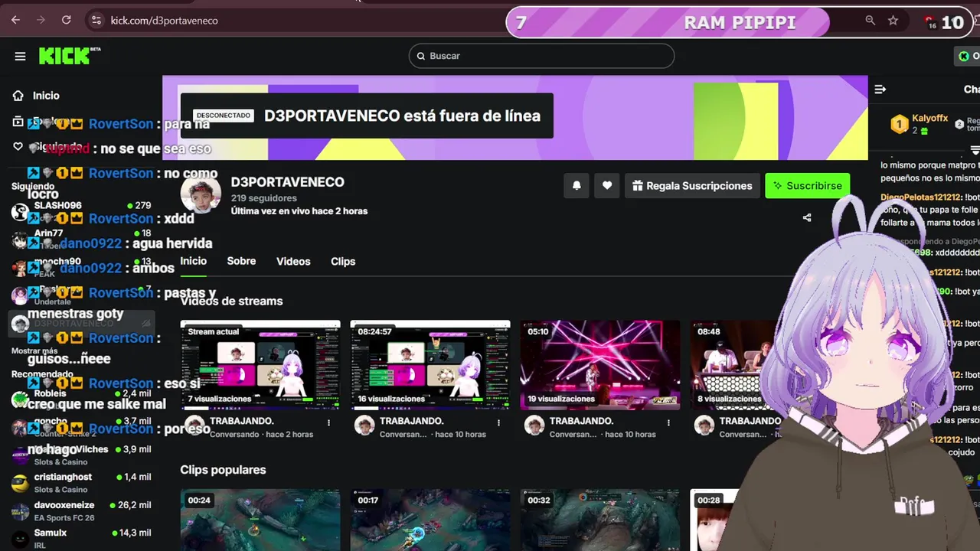Screen dimensions: 980x551
Task: Follow channel with heart button
Action: 607,185
